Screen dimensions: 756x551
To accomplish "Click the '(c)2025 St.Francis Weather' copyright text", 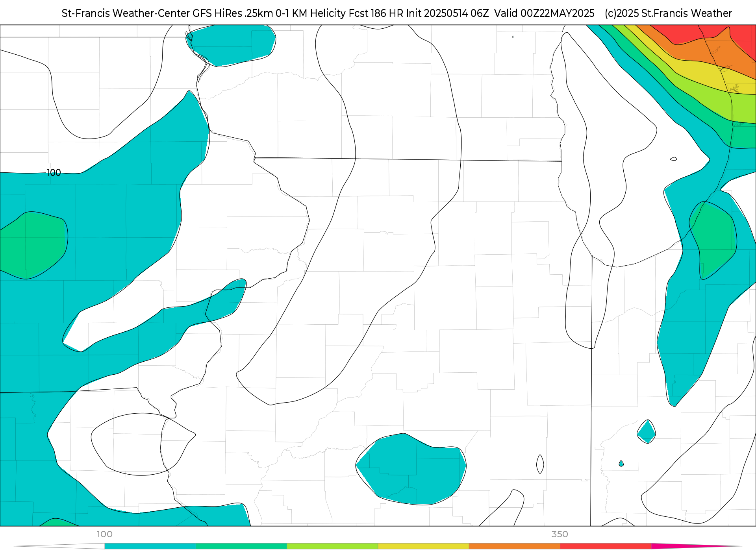I will point(668,13).
